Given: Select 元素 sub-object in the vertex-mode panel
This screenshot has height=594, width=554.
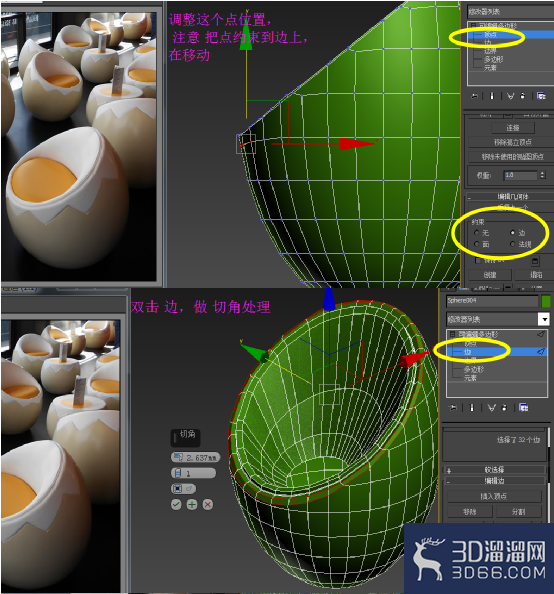Looking at the screenshot, I should (x=490, y=67).
